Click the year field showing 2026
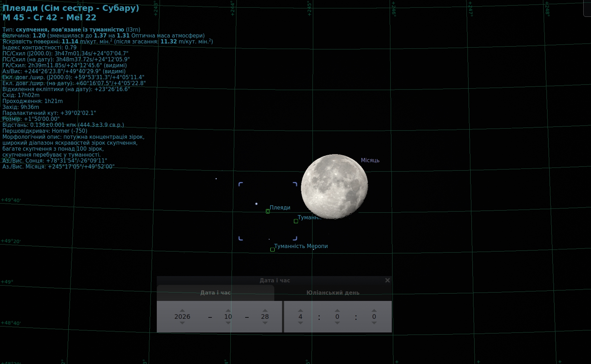The width and height of the screenshot is (591, 364). click(x=182, y=317)
